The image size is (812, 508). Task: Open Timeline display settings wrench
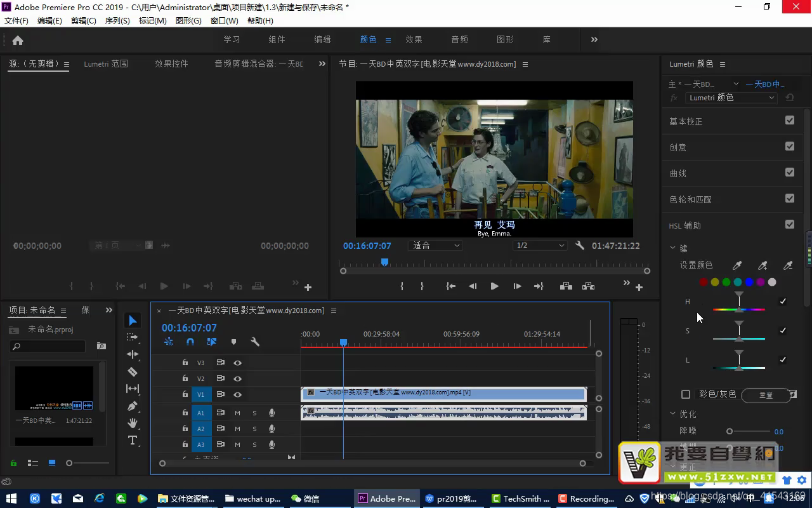[x=255, y=342]
